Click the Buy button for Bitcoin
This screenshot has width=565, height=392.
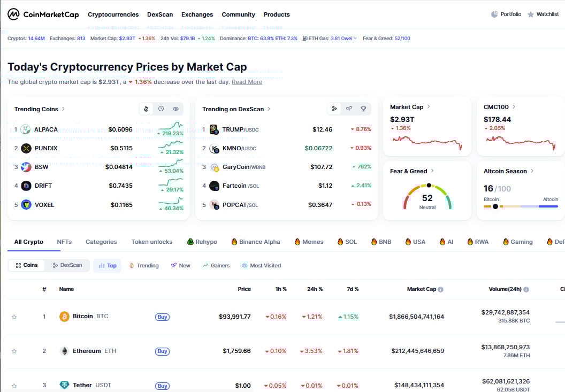162,317
